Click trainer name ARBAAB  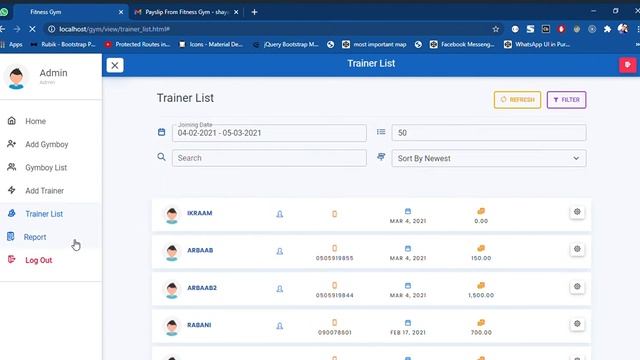pyautogui.click(x=200, y=250)
